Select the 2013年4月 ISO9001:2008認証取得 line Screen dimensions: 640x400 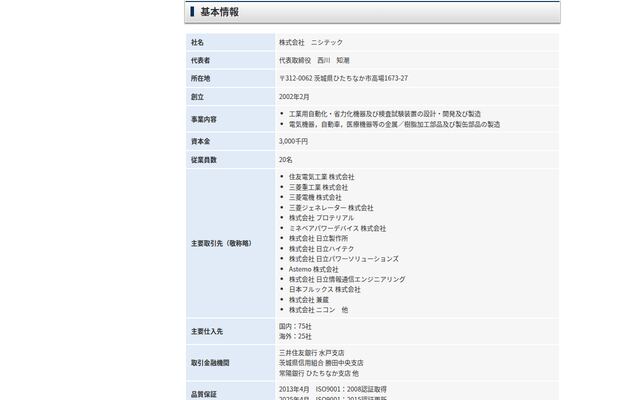tap(333, 389)
